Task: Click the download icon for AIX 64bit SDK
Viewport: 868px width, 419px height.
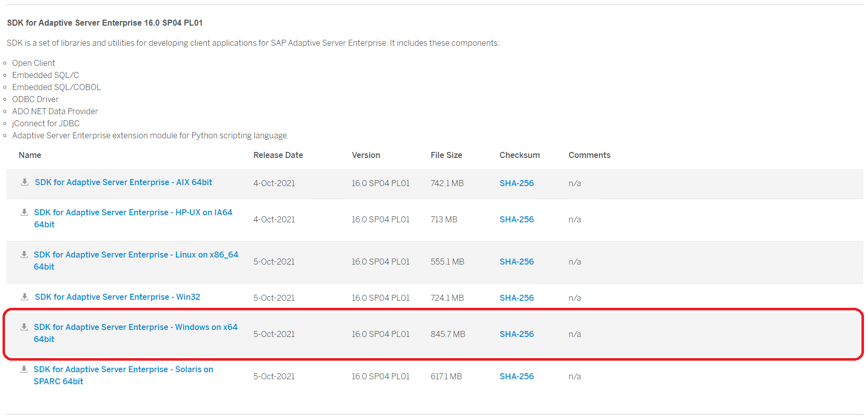Action: pos(24,182)
